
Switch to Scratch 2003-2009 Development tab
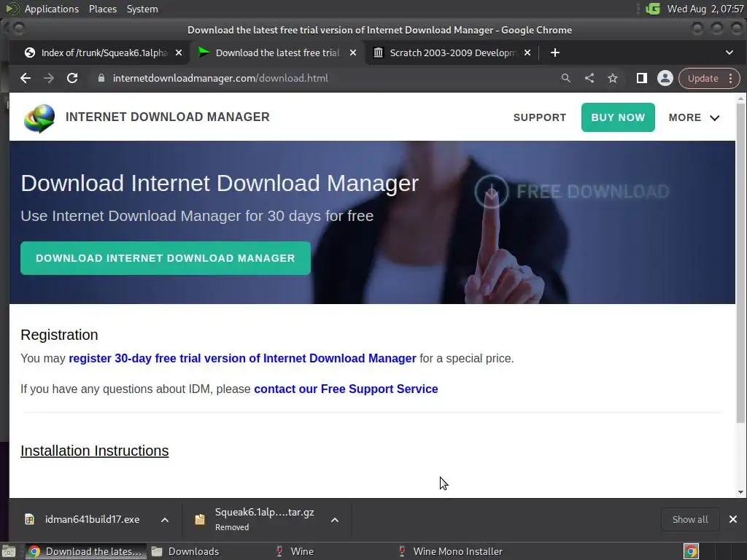click(451, 52)
